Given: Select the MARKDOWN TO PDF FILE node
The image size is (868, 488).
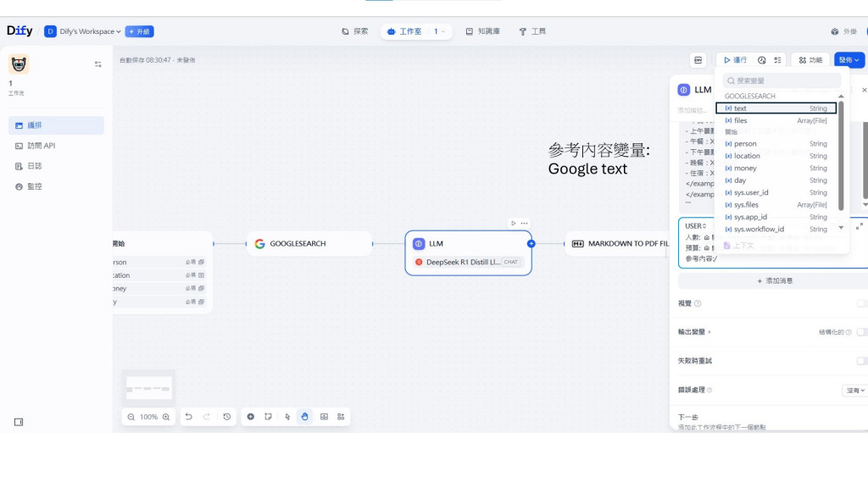Looking at the screenshot, I should 617,243.
